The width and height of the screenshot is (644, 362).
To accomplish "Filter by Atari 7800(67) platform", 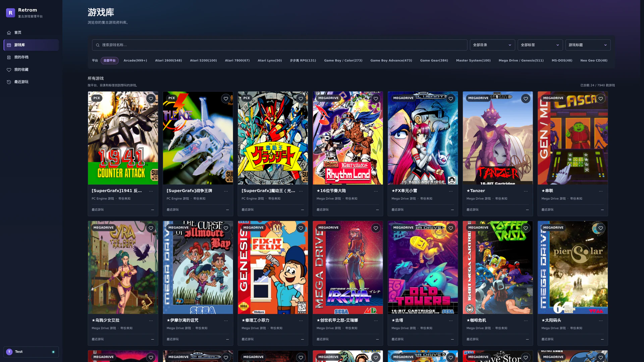I will pyautogui.click(x=237, y=61).
